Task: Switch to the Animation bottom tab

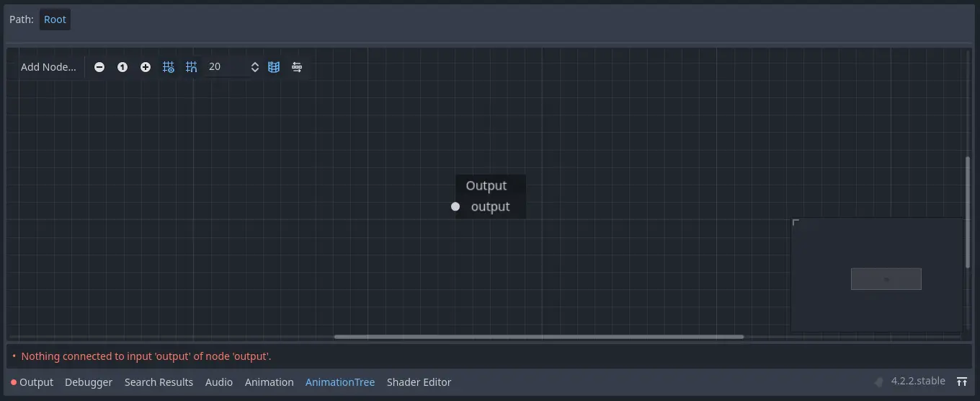Action: point(269,382)
